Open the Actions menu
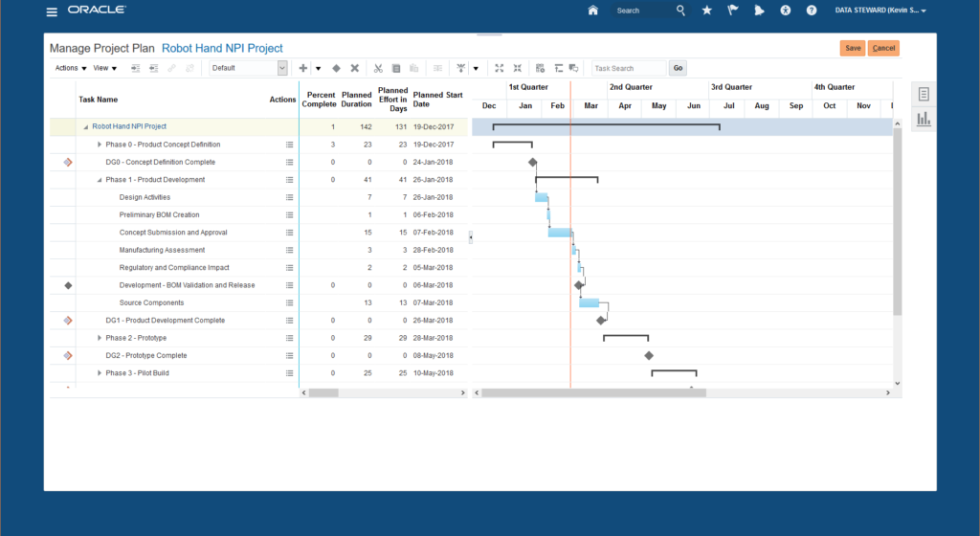980x536 pixels. pyautogui.click(x=70, y=68)
